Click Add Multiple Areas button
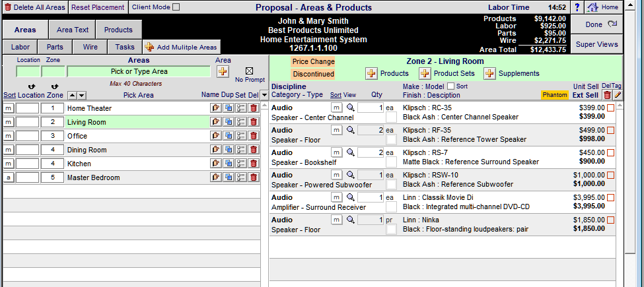The height and width of the screenshot is (287, 644). 182,47
